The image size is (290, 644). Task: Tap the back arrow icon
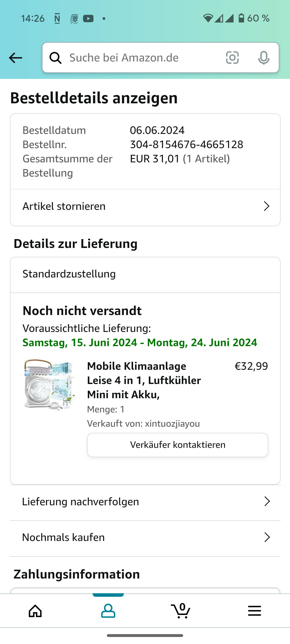click(x=16, y=58)
